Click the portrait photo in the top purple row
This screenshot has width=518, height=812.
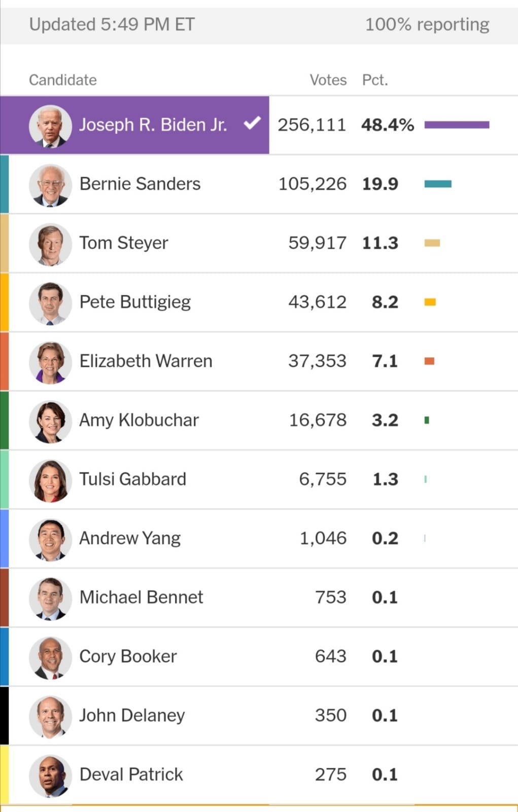(50, 126)
